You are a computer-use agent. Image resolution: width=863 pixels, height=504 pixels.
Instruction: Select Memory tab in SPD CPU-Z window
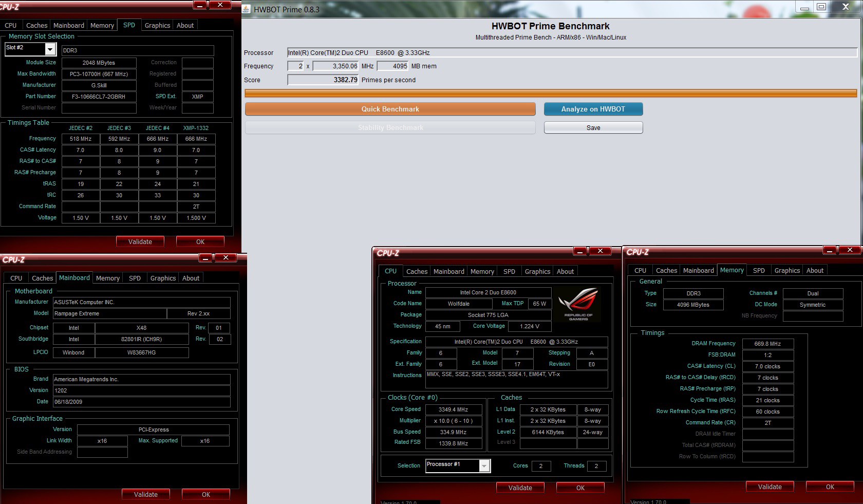102,25
